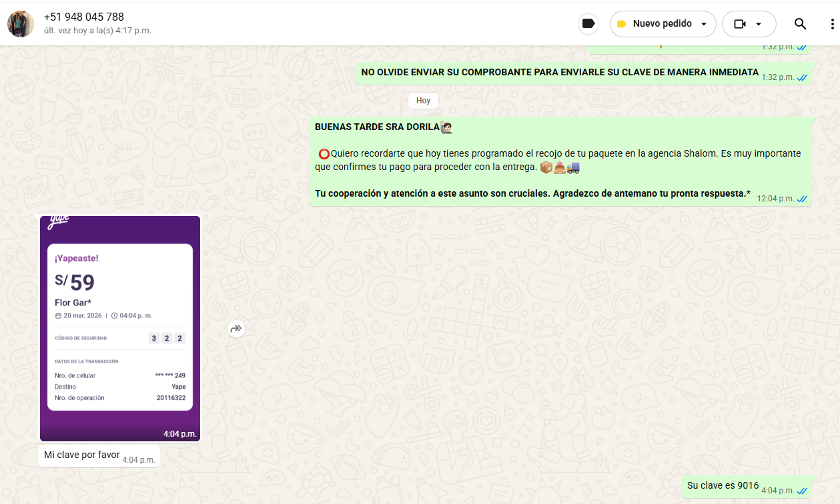The height and width of the screenshot is (504, 840).
Task: Click the last seen status text
Action: click(97, 31)
